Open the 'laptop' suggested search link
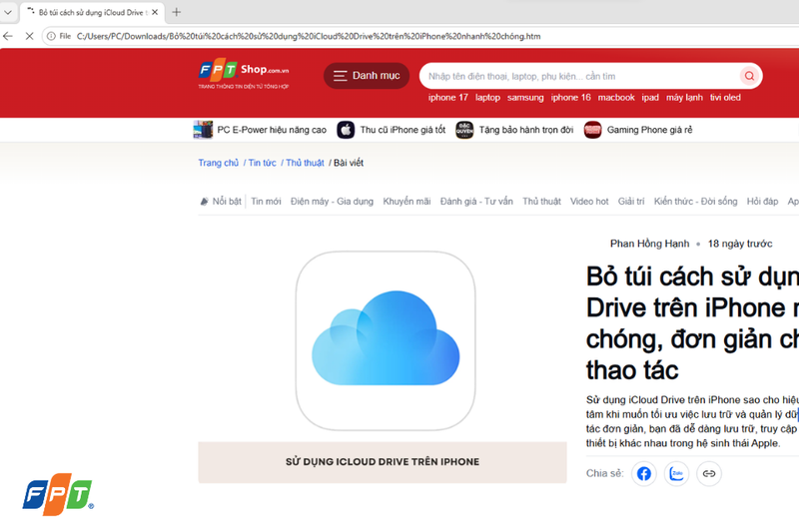Viewport: 799px width, 532px height. [487, 97]
